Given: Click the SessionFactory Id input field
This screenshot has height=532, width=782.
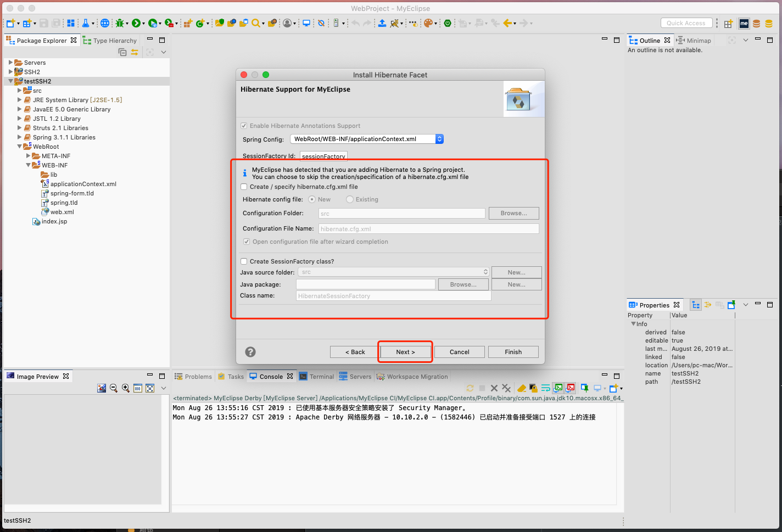Looking at the screenshot, I should click(323, 156).
